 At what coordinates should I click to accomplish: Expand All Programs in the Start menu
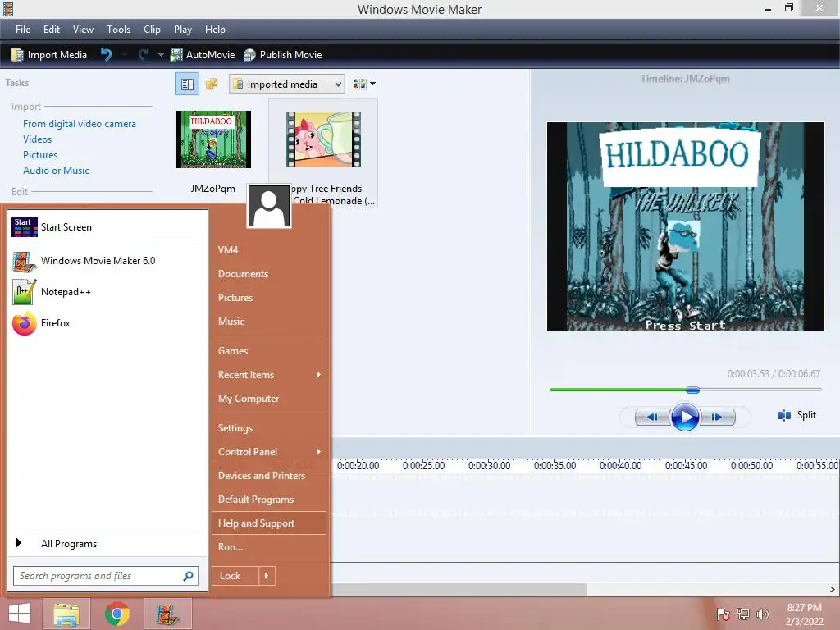point(106,544)
